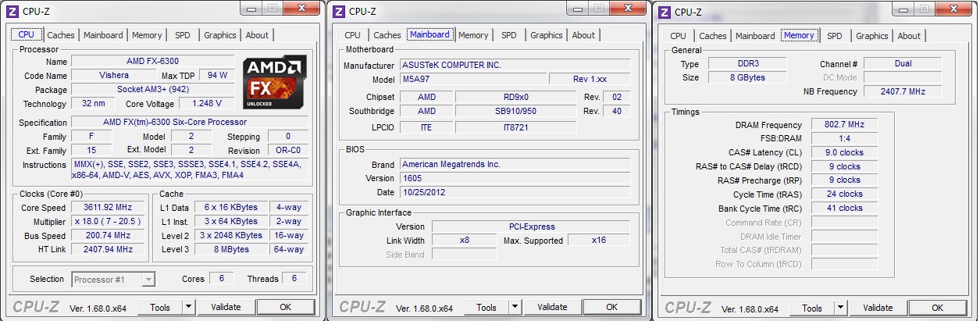The image size is (980, 321).
Task: Click the American Megatrends Inc. brand field
Action: tap(515, 164)
